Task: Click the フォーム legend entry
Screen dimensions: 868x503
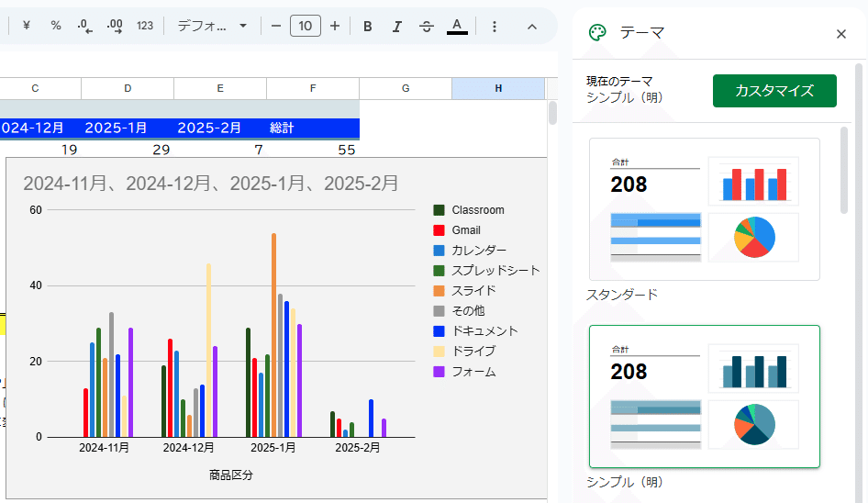Action: pyautogui.click(x=464, y=372)
